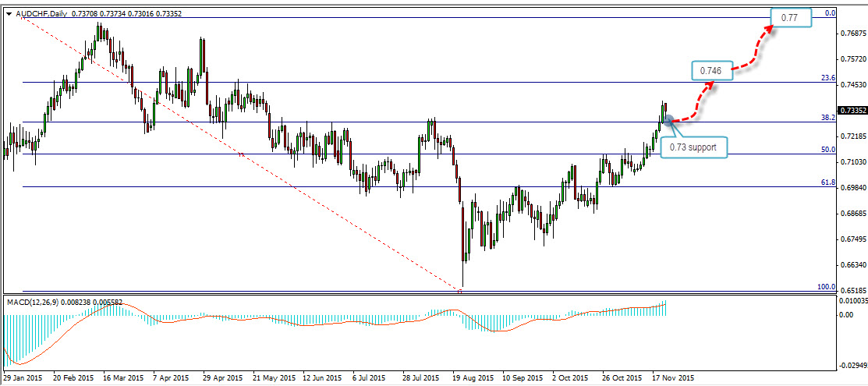Select the 38.2 Fibonacci level label
This screenshot has width=868, height=386.
point(828,117)
